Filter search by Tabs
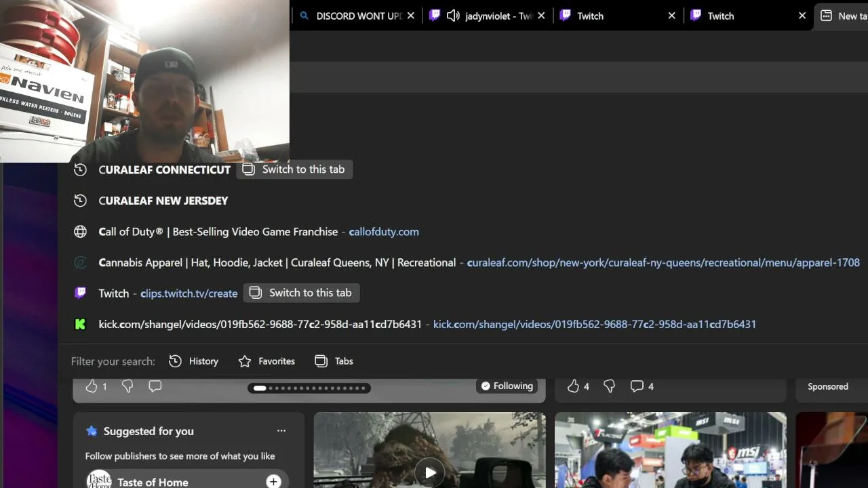 point(334,361)
